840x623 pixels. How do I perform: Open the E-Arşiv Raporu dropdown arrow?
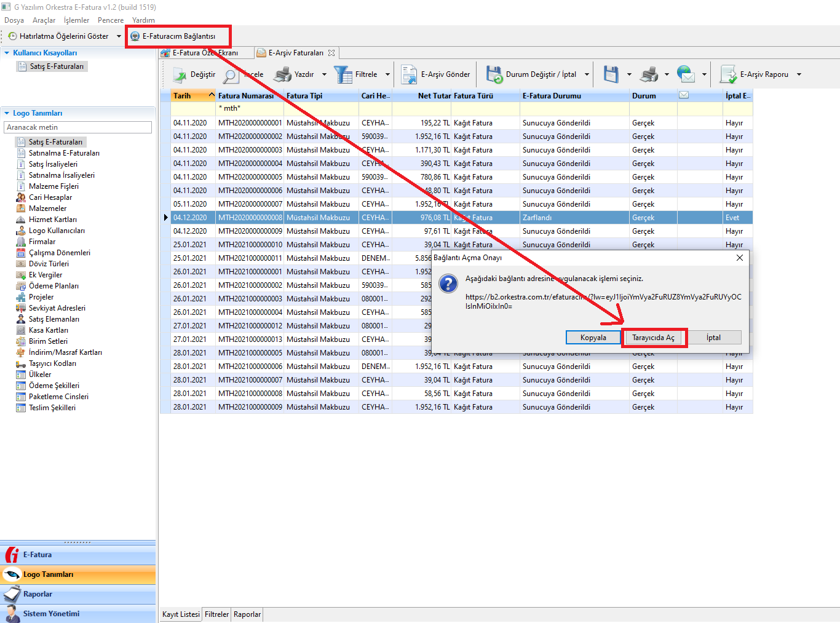(799, 74)
